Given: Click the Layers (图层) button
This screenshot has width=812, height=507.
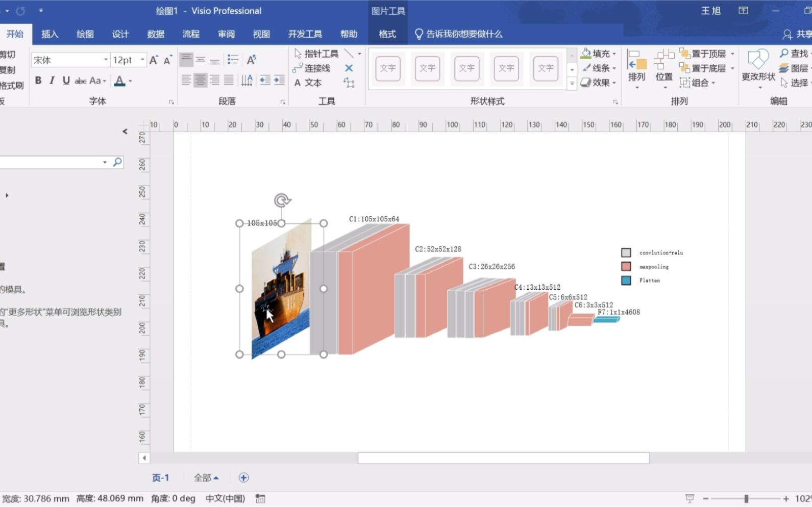Looking at the screenshot, I should pyautogui.click(x=794, y=68).
